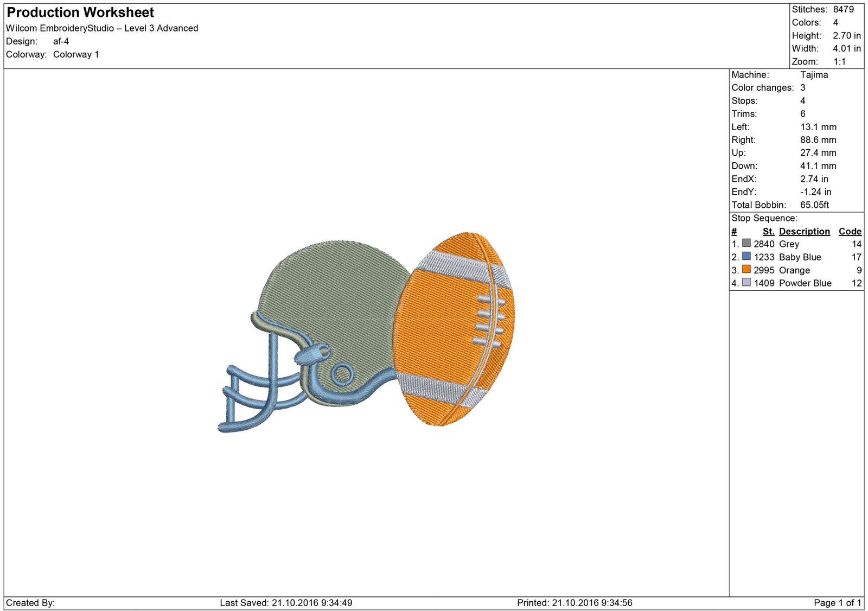868x611 pixels.
Task: Click the Machine value 'Tajima'
Action: [814, 75]
